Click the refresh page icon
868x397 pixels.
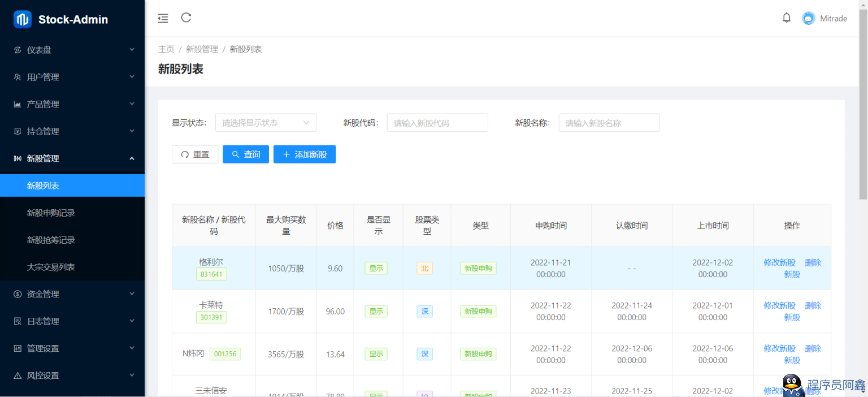(186, 18)
